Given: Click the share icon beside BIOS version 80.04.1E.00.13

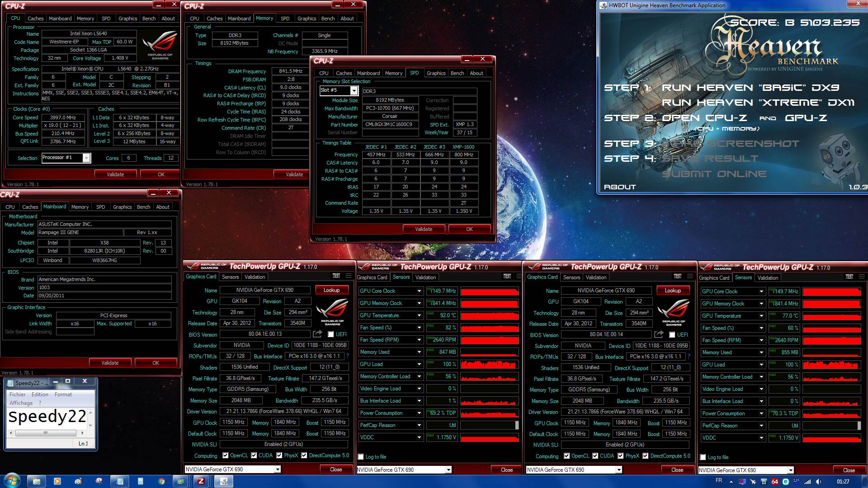Looking at the screenshot, I should (x=317, y=334).
